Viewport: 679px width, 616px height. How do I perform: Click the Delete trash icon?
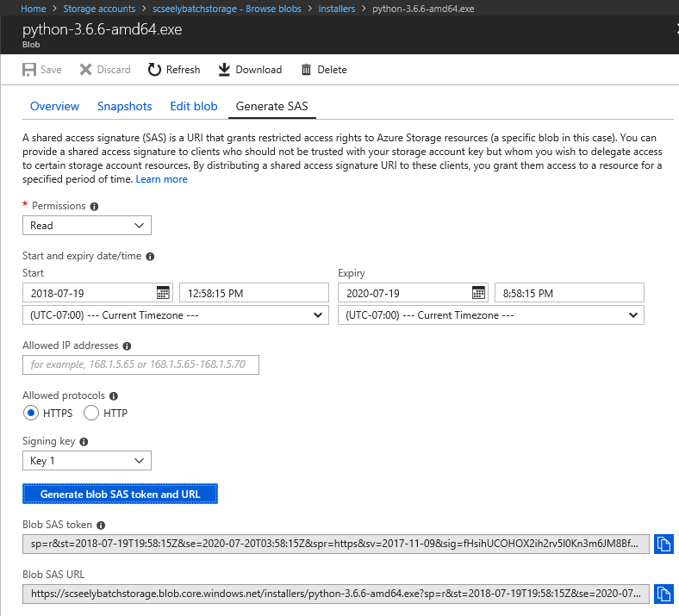(x=306, y=70)
